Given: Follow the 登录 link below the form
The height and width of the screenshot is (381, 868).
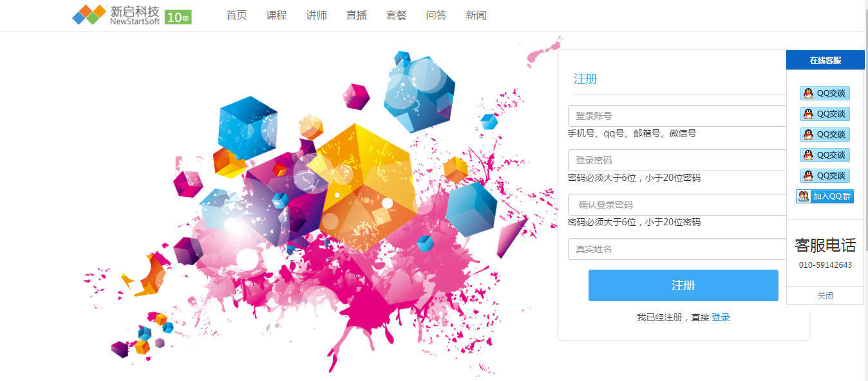Looking at the screenshot, I should [721, 317].
